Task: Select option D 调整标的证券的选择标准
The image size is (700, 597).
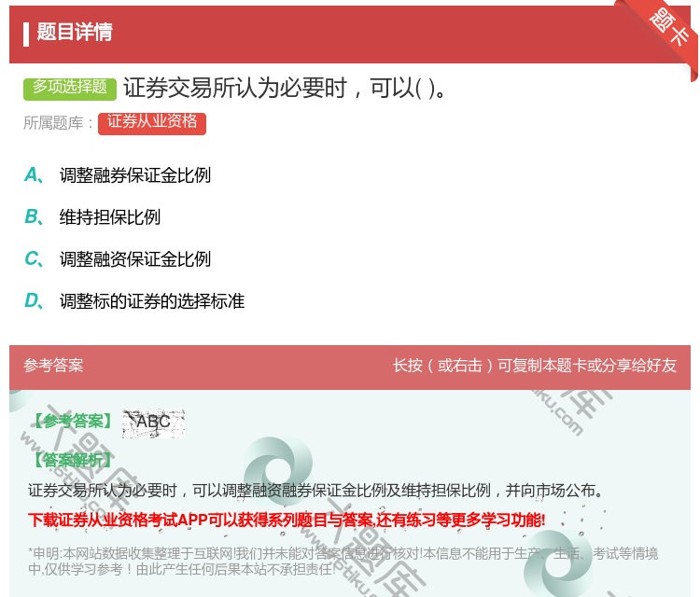Action: coord(133,300)
